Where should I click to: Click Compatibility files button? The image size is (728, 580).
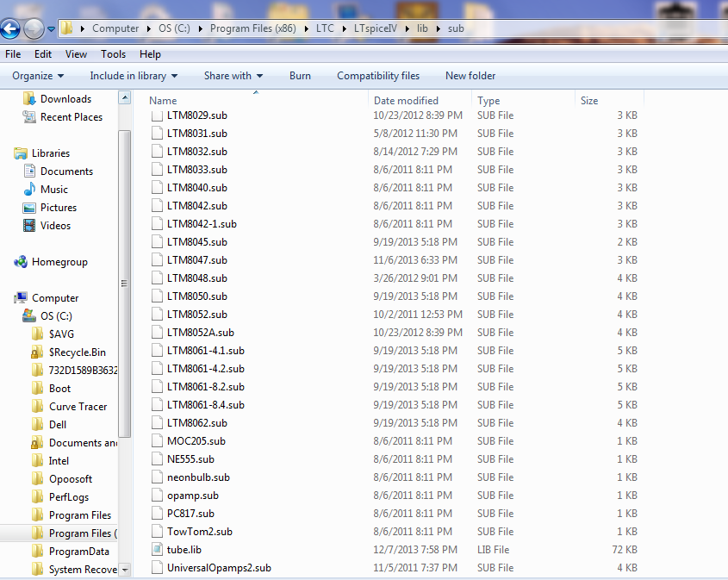(378, 76)
